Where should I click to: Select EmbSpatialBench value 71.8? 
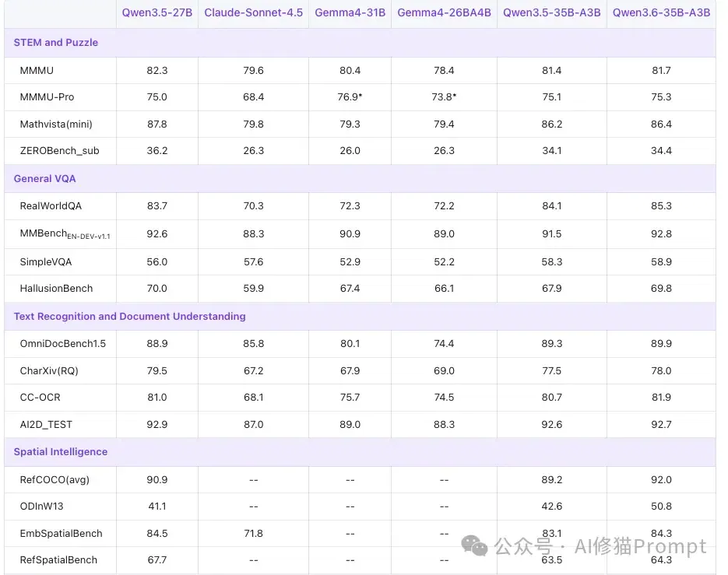coord(254,534)
